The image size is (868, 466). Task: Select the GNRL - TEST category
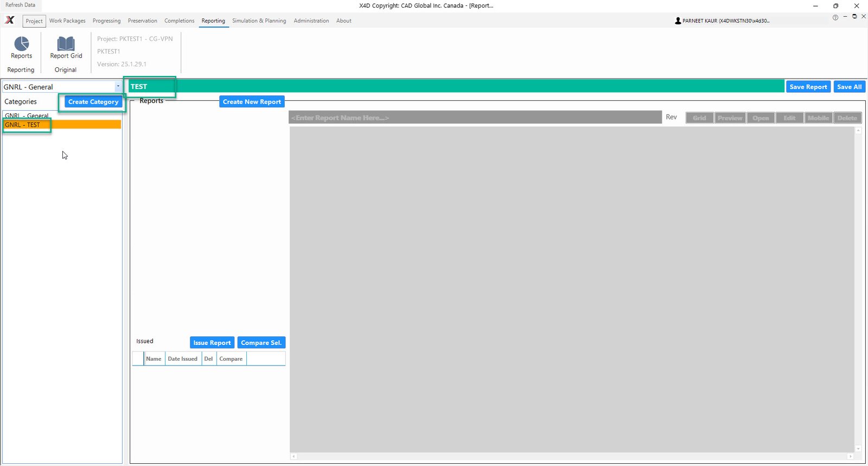(x=23, y=125)
